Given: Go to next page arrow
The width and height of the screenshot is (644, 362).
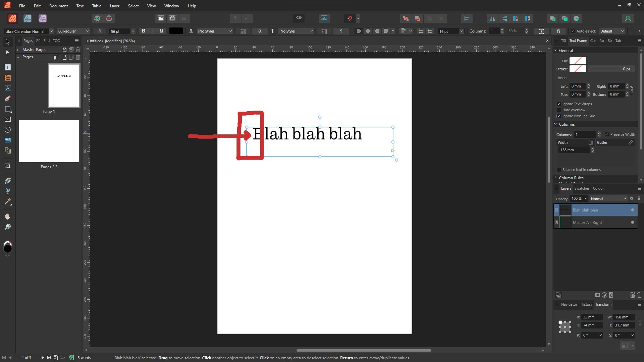Looking at the screenshot, I should (42, 358).
